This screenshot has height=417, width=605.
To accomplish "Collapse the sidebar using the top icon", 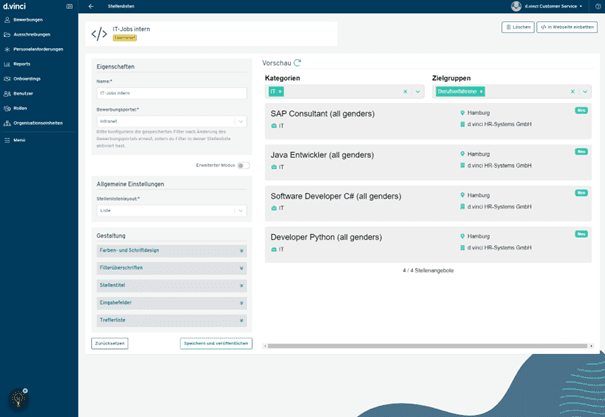I will click(69, 6).
